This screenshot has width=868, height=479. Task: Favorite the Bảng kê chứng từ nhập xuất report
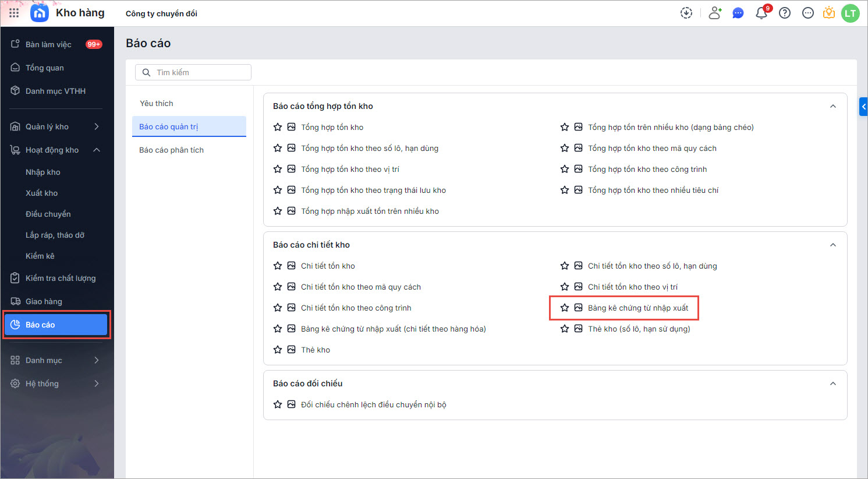coord(565,308)
